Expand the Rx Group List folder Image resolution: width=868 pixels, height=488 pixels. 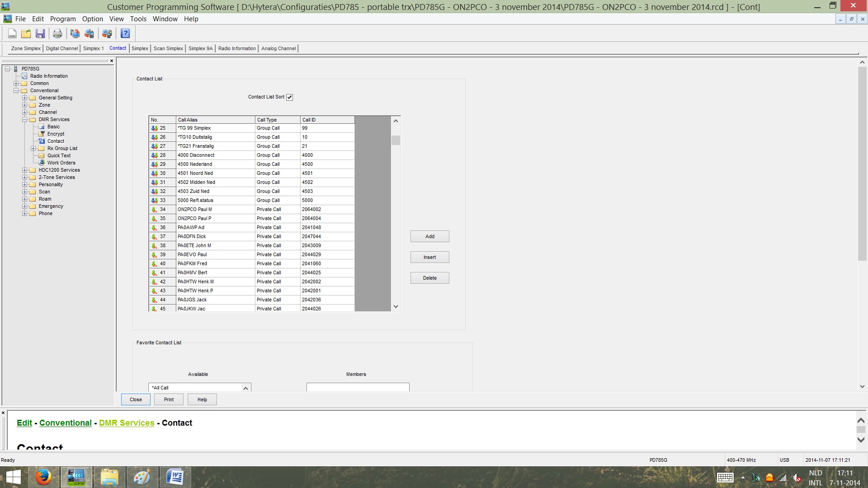coord(33,148)
